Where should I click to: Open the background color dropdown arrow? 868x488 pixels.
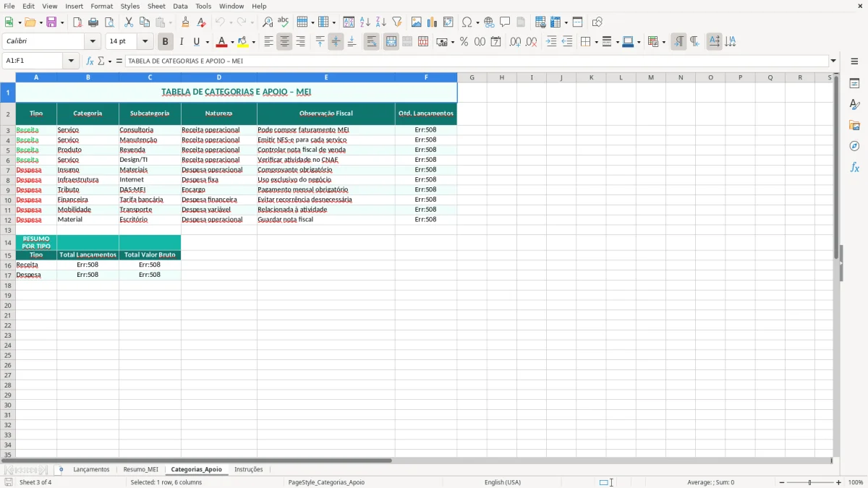tap(253, 42)
